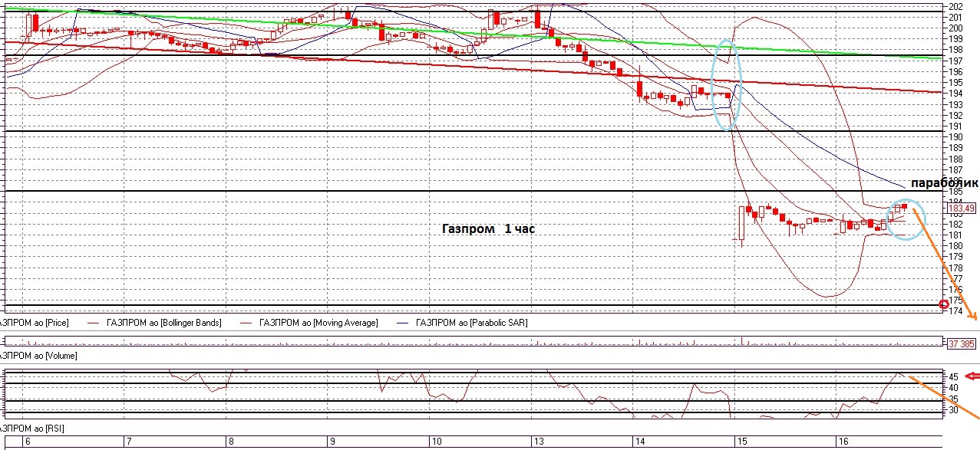Image resolution: width=980 pixels, height=450 pixels.
Task: Select the ГАЗПРОМ ао [Moving Average] legend entry
Action: 318,323
